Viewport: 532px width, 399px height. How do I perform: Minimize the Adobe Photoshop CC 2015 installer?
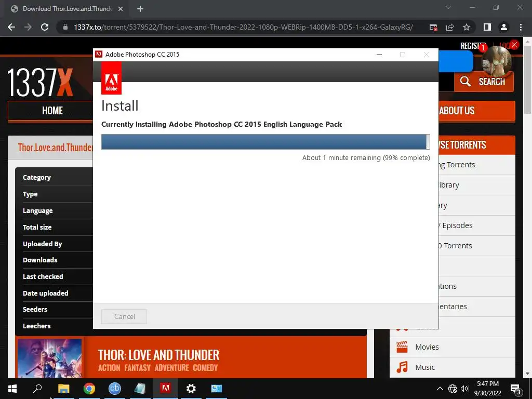[379, 55]
